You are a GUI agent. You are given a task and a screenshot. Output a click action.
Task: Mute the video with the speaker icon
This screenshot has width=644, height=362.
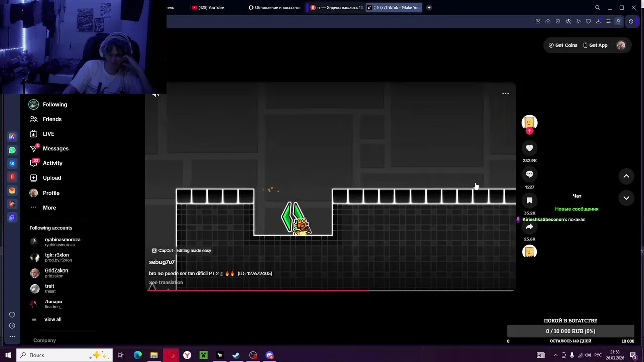click(x=156, y=94)
